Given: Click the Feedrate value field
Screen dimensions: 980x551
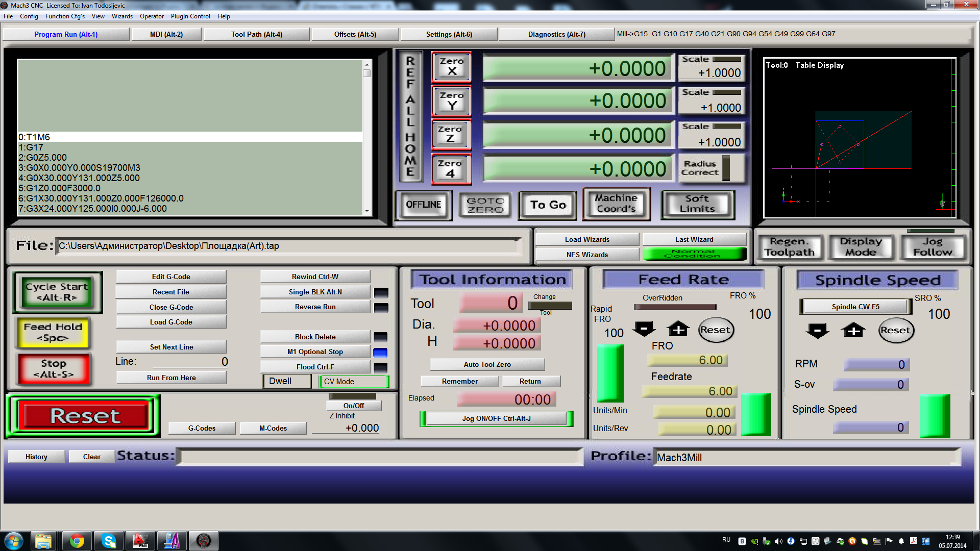Looking at the screenshot, I should point(689,391).
